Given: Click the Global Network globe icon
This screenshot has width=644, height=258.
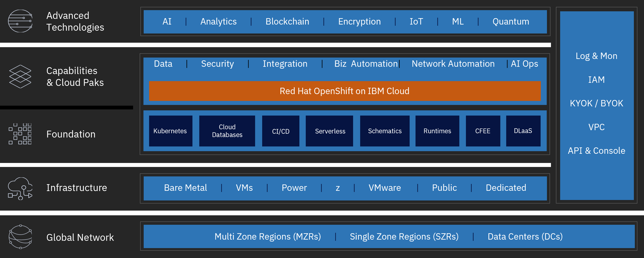Looking at the screenshot, I should point(20,237).
